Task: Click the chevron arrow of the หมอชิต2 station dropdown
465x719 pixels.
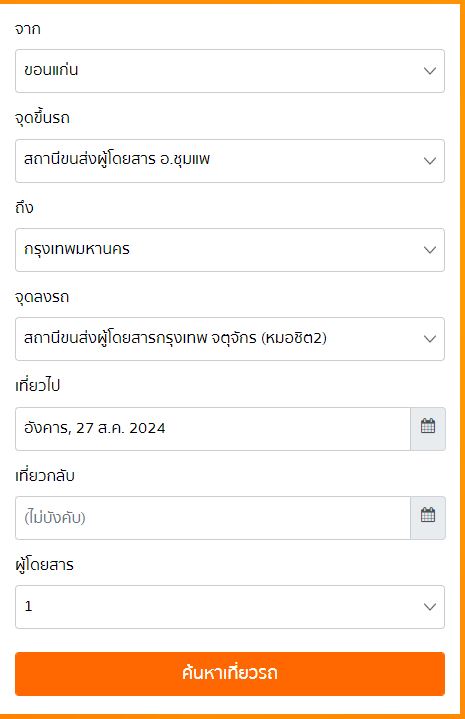Action: click(x=430, y=339)
